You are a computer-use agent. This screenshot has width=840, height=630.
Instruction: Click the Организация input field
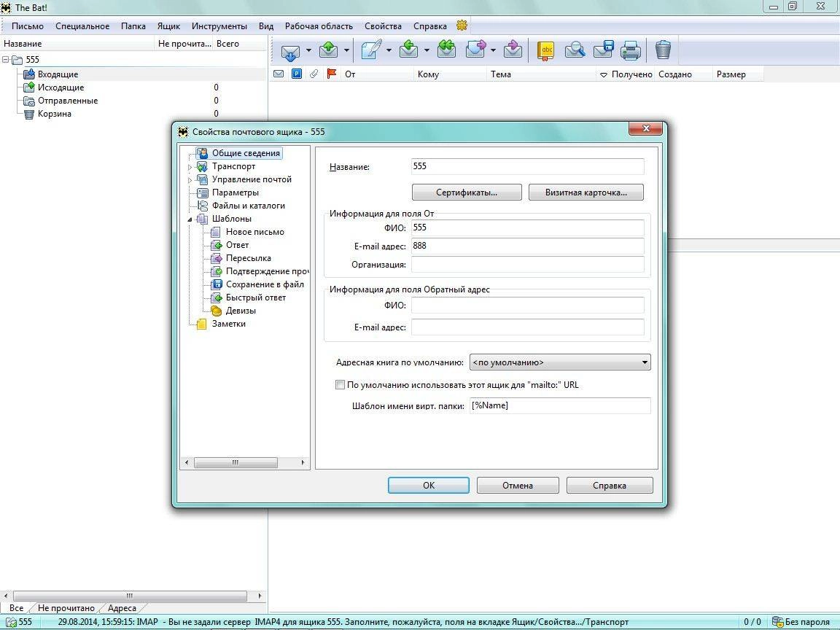click(528, 264)
